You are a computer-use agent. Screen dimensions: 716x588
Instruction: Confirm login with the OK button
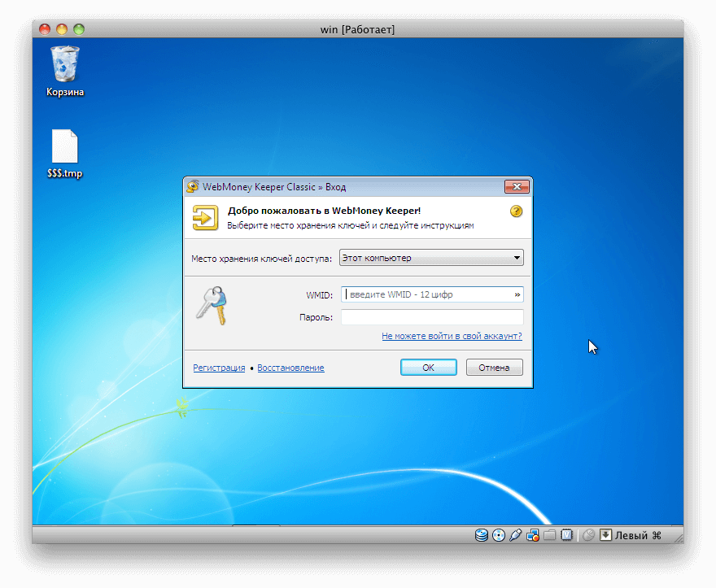[428, 368]
